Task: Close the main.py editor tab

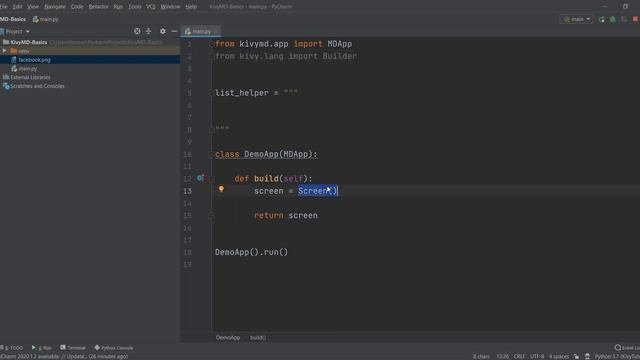Action: click(216, 31)
